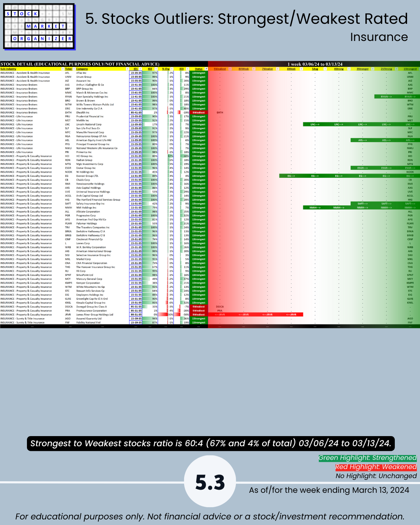
Task: Open the Ticker column filter arrow
Action: tap(74, 69)
